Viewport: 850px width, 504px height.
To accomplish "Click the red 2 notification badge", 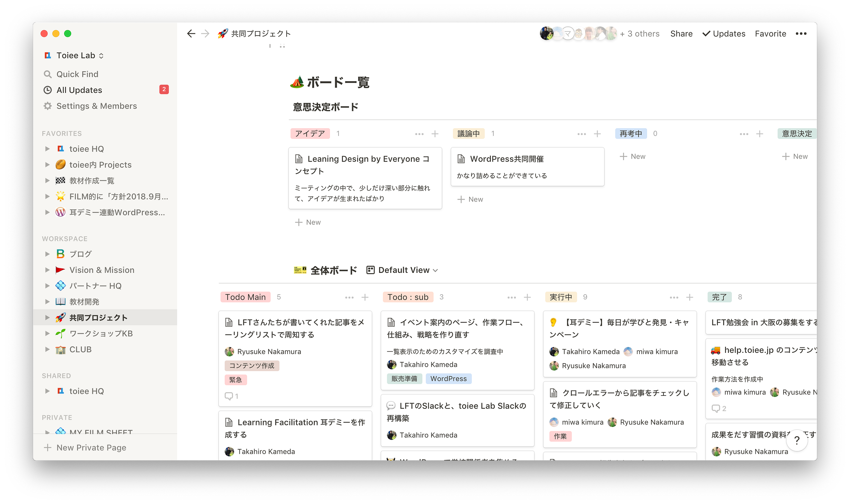I will 164,89.
